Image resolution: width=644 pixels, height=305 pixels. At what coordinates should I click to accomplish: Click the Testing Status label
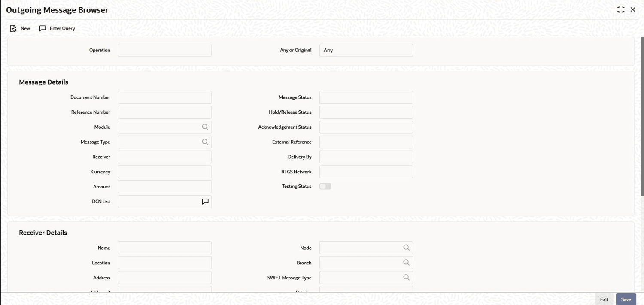(297, 187)
